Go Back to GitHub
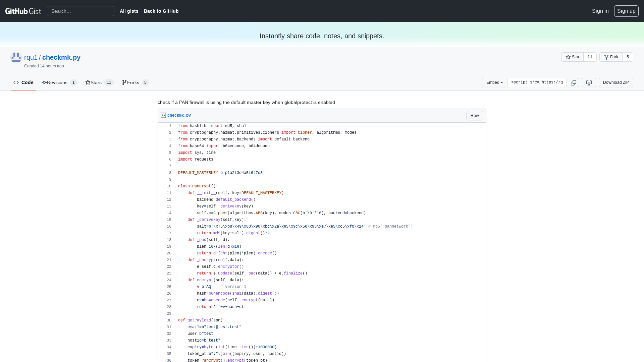Image resolution: width=644 pixels, height=362 pixels. coord(161,11)
